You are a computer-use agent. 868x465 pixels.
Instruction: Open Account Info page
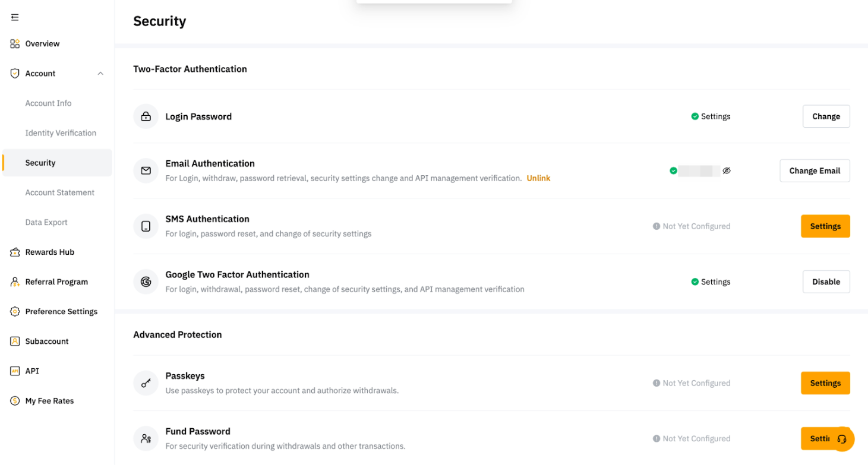[48, 103]
